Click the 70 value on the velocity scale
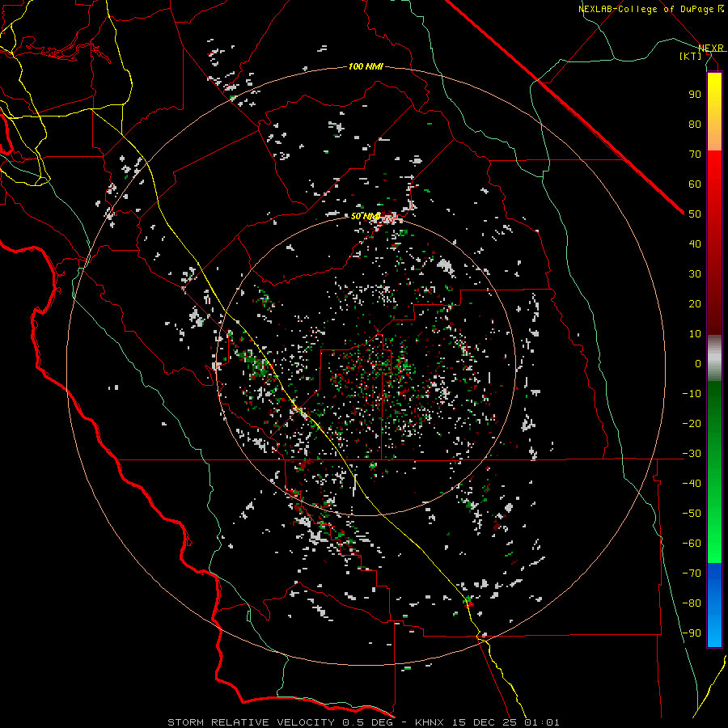 695,154
